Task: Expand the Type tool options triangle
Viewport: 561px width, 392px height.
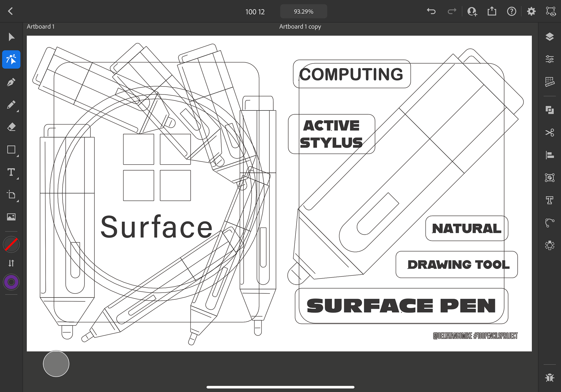Action: (18, 179)
